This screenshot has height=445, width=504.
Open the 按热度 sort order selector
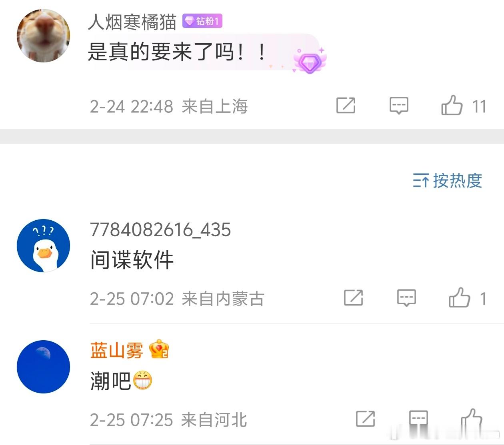tap(448, 181)
